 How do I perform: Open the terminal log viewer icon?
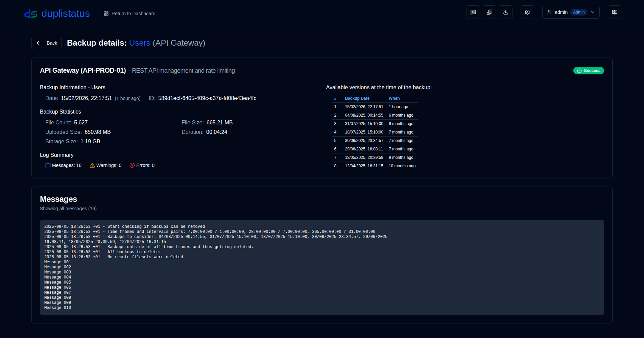coord(473,12)
